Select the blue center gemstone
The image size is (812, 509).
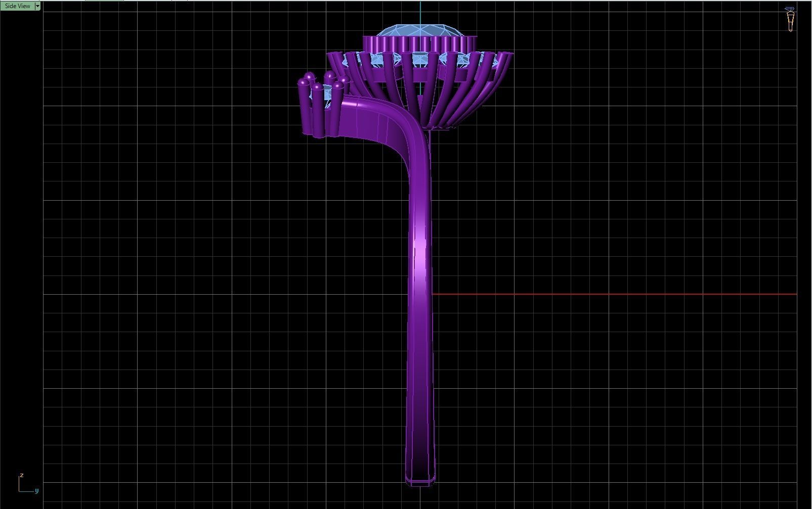coord(420,31)
